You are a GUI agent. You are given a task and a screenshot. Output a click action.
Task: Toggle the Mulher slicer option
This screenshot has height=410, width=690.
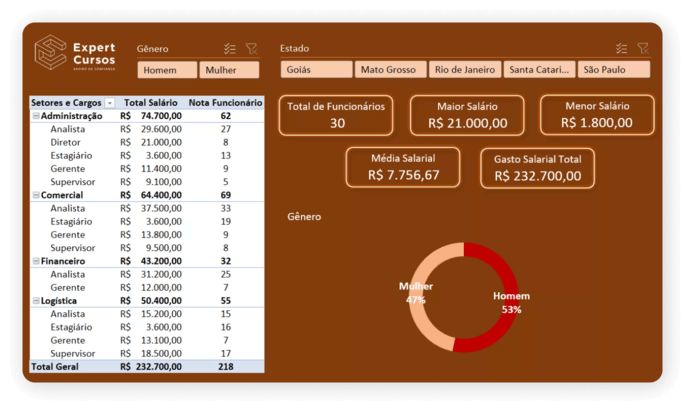tap(229, 70)
